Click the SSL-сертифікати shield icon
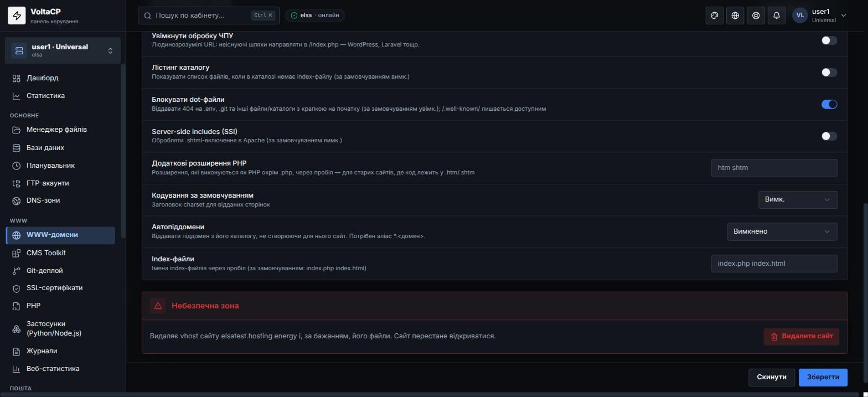The image size is (868, 397). [x=17, y=288]
